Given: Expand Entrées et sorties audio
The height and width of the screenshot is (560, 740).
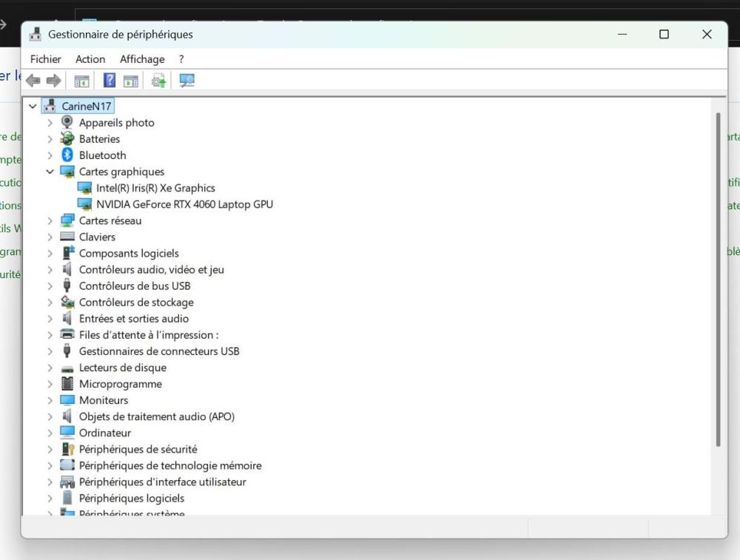Looking at the screenshot, I should pyautogui.click(x=50, y=318).
